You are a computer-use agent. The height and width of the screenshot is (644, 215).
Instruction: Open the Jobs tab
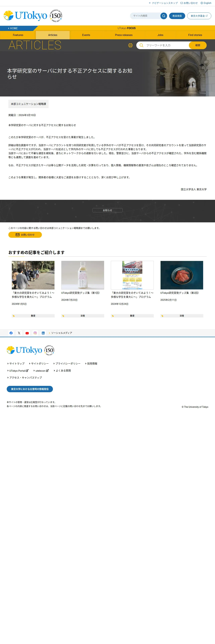(x=160, y=35)
